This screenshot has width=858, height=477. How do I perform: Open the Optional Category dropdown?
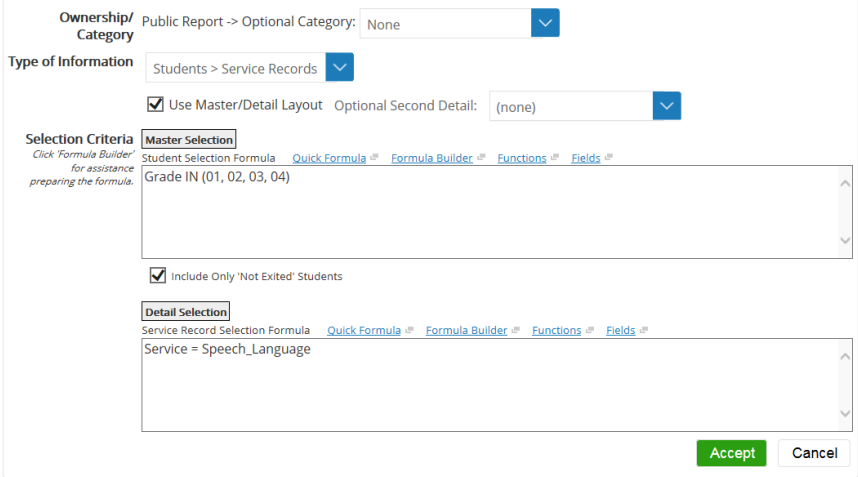[545, 23]
